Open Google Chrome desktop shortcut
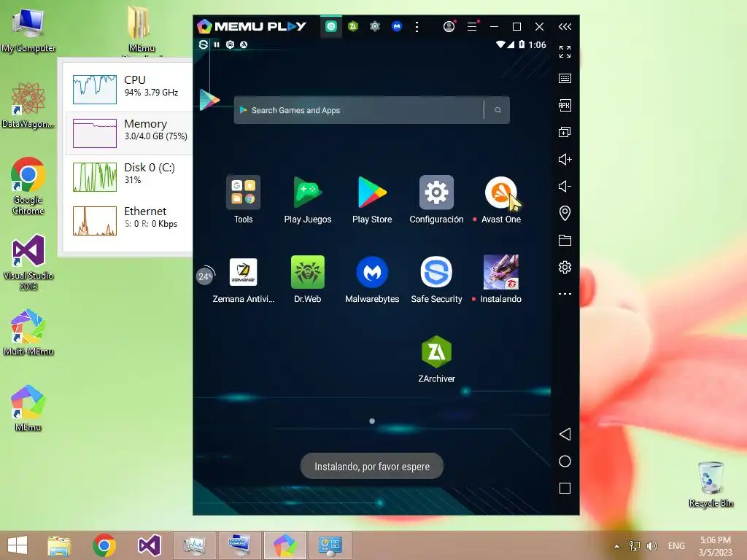Image resolution: width=747 pixels, height=560 pixels. pyautogui.click(x=28, y=186)
